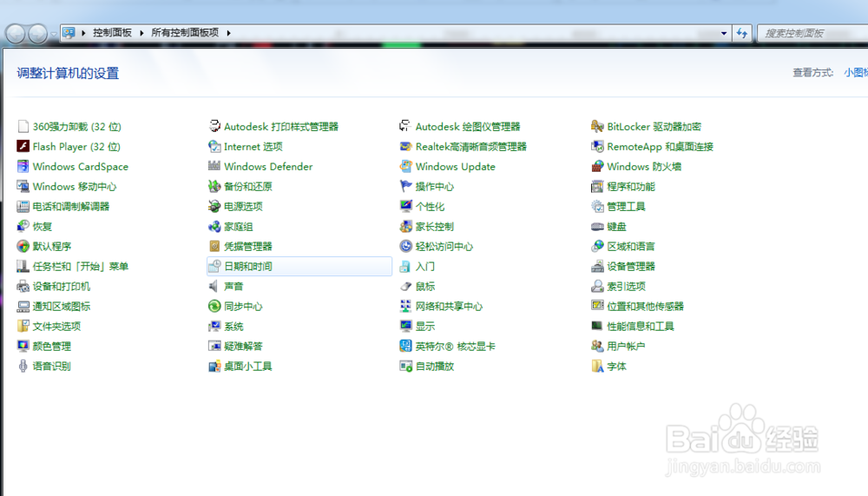The height and width of the screenshot is (496, 868).
Task: Open the 性能信息和工具 link
Action: tap(641, 327)
